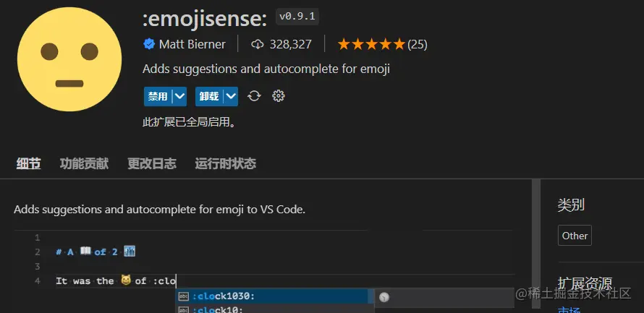Viewport: 644px width, 313px height.
Task: Click the 扩展资源 heading
Action: [585, 283]
